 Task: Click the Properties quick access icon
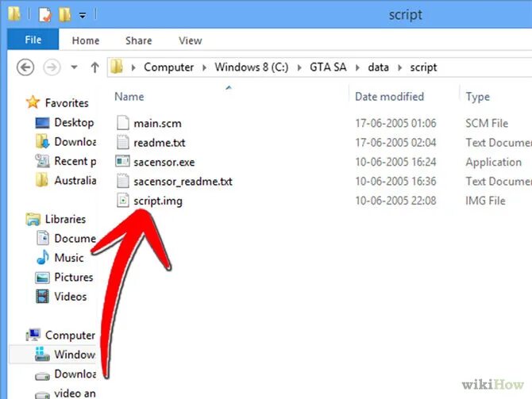[x=44, y=14]
